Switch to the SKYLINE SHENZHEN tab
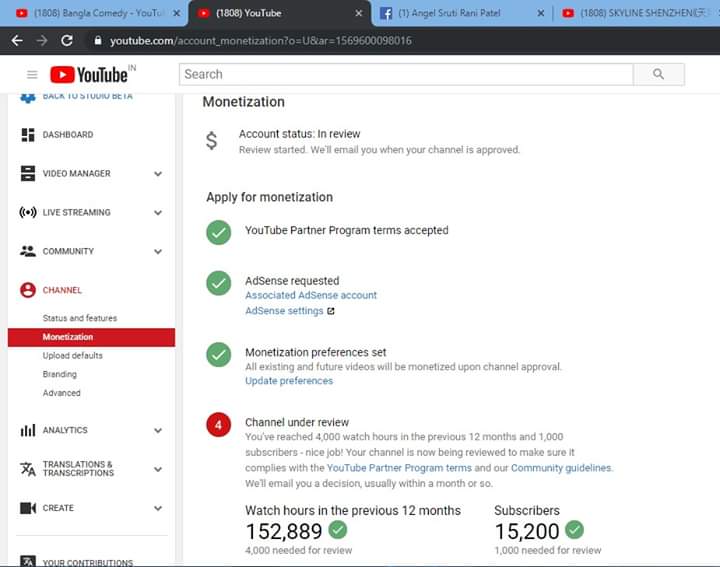 tap(639, 13)
